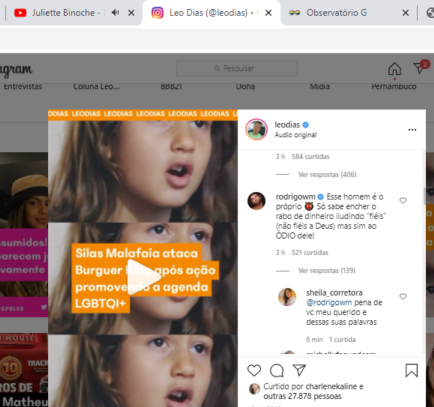Expand Ver respostas (139)
434x407 pixels.
pyautogui.click(x=327, y=270)
